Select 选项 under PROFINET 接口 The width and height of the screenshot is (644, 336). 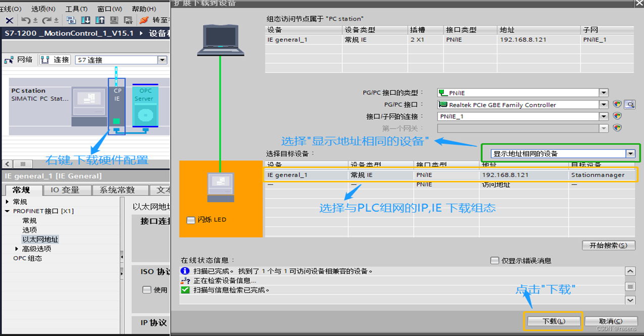pos(29,230)
